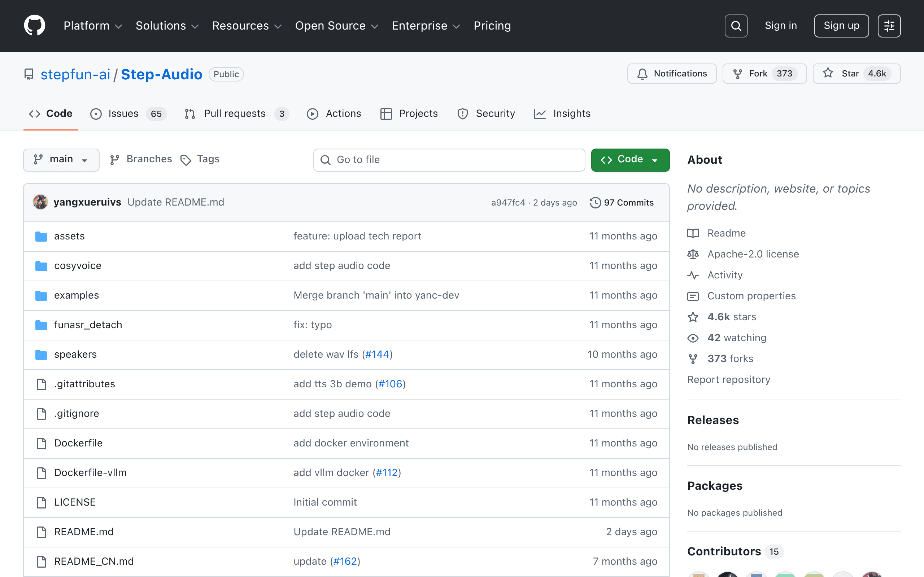Expand the green Code dropdown
924x577 pixels.
tap(630, 159)
